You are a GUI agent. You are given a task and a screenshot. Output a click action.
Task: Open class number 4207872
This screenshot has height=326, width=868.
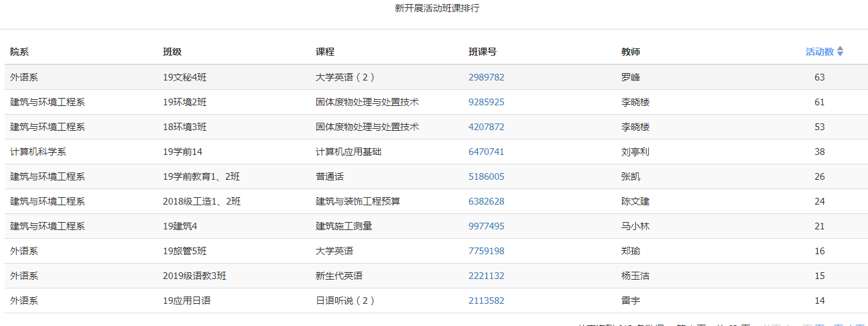click(486, 127)
